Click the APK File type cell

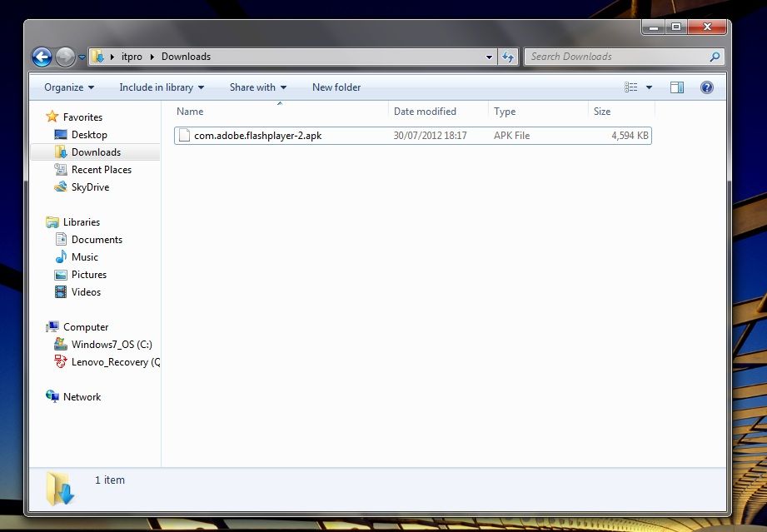(511, 136)
